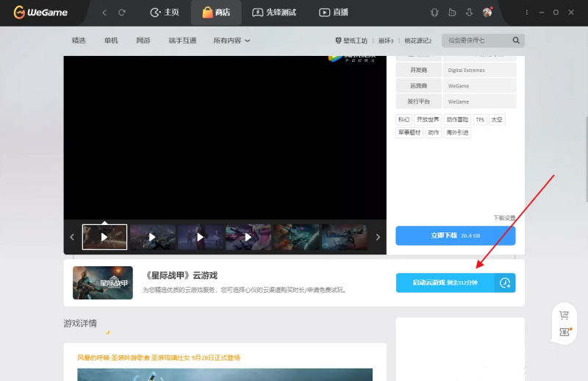Click the cloud time add-clock icon
Viewport: 588px width, 381px height.
click(x=505, y=282)
